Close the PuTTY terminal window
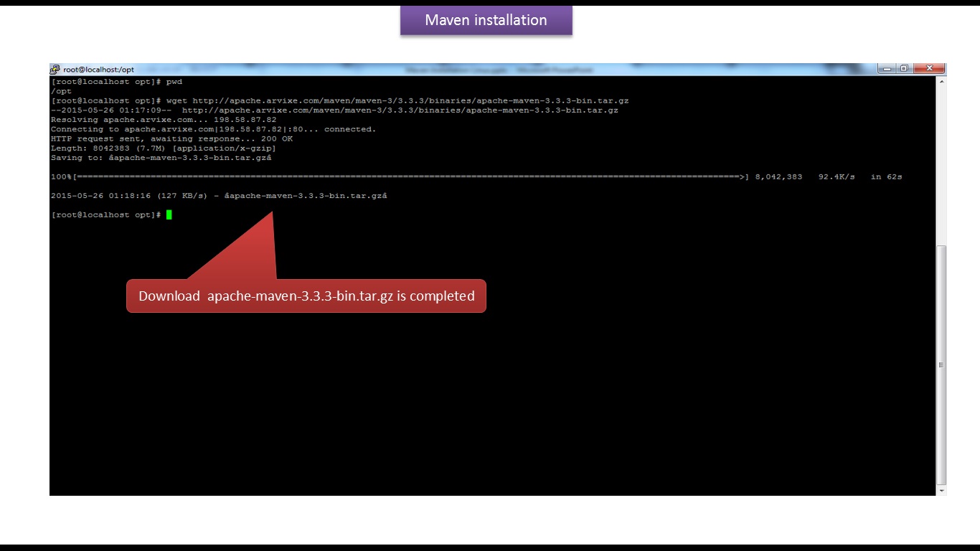Image resolution: width=980 pixels, height=551 pixels. 930,68
